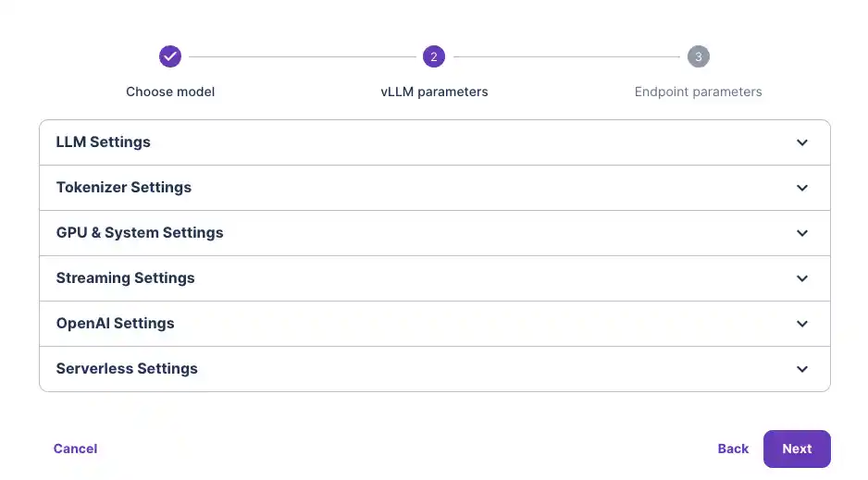Expand Tokenizer Settings with its chevron
The image size is (868, 480).
(x=802, y=188)
